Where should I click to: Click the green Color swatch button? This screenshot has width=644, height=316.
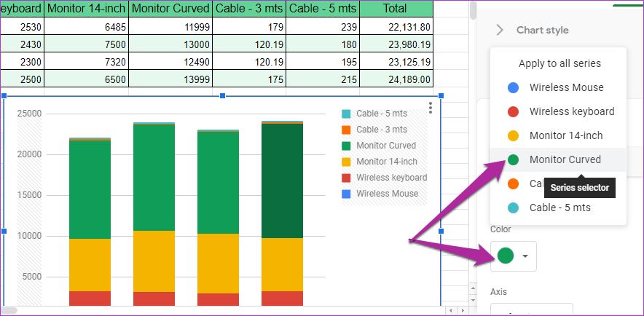coord(514,256)
